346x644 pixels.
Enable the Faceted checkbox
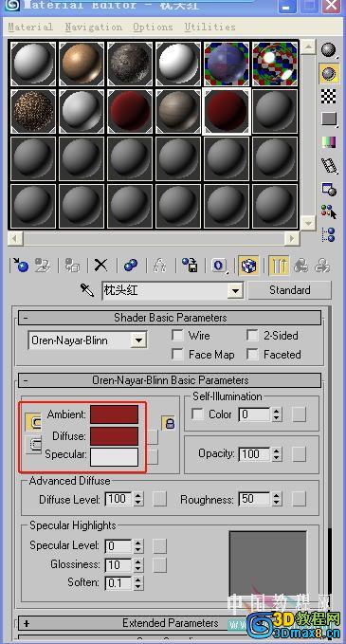[252, 354]
